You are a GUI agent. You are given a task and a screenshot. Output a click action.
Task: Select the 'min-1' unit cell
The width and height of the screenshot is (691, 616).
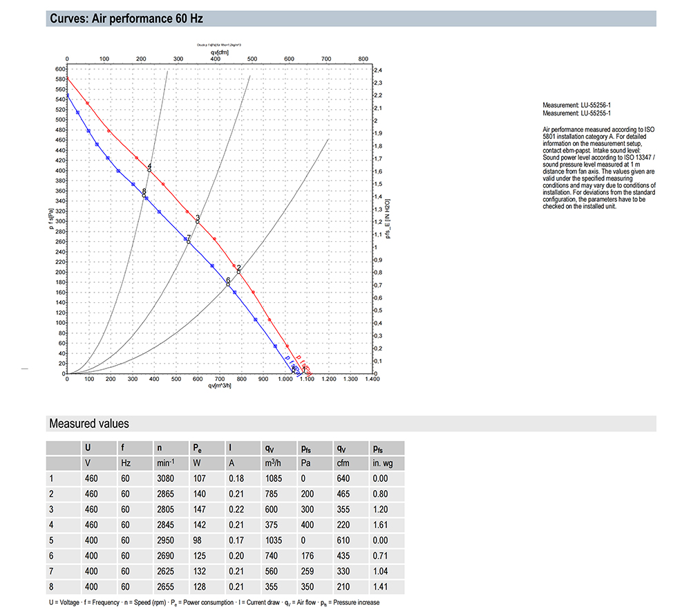click(x=166, y=463)
